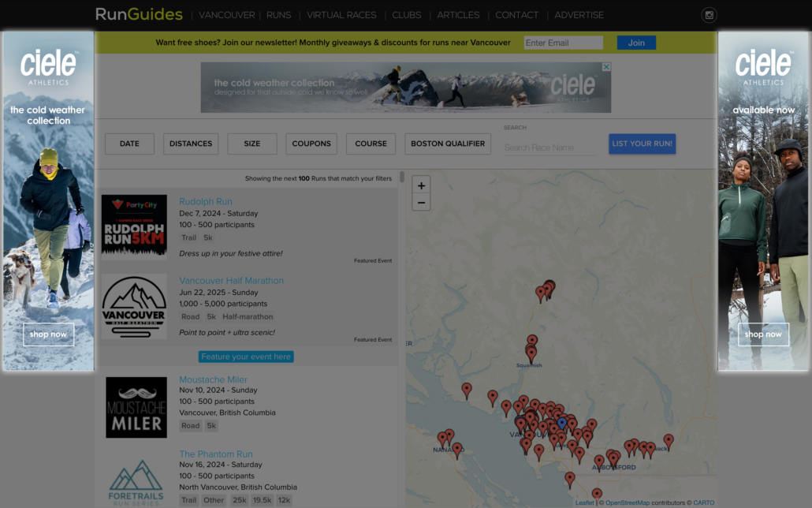Screen dimensions: 812x508
Task: Click the Trail tag under Rudolph Run
Action: point(189,238)
